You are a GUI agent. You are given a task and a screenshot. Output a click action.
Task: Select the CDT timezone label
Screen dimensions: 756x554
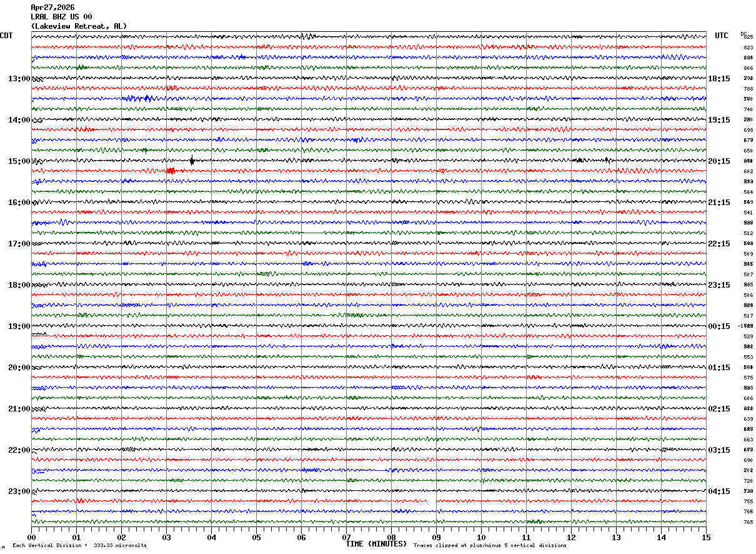(x=7, y=36)
